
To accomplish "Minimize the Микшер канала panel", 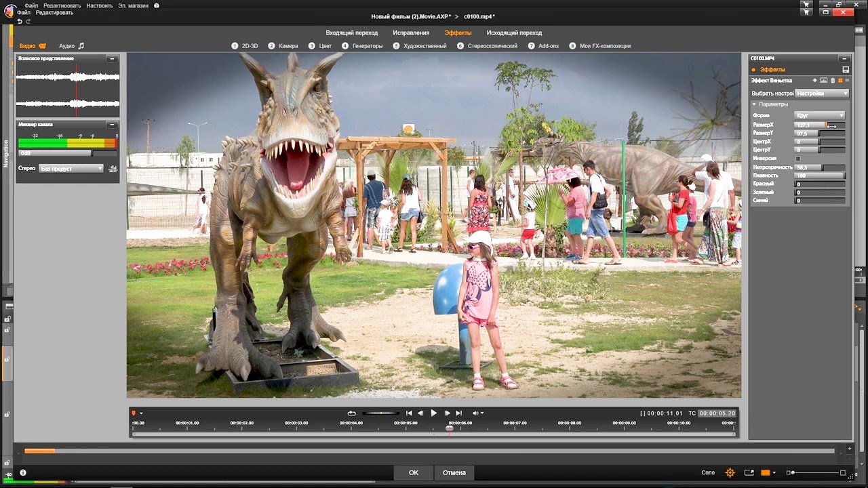I will (x=112, y=125).
